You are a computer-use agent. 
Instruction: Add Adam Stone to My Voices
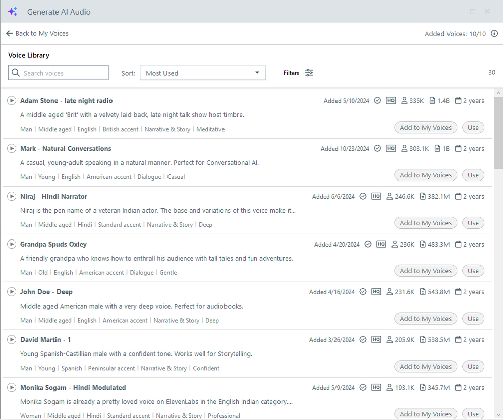point(425,128)
